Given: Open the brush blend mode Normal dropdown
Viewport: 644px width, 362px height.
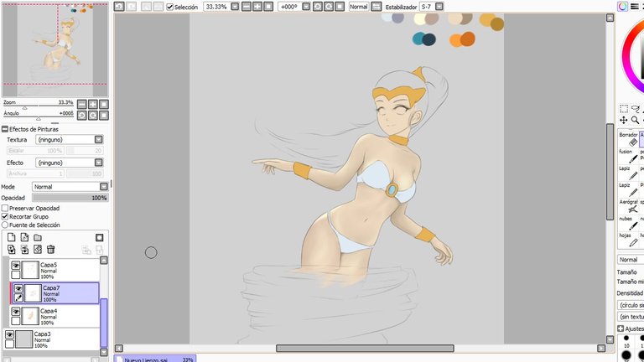Looking at the screenshot, I should pos(631,260).
